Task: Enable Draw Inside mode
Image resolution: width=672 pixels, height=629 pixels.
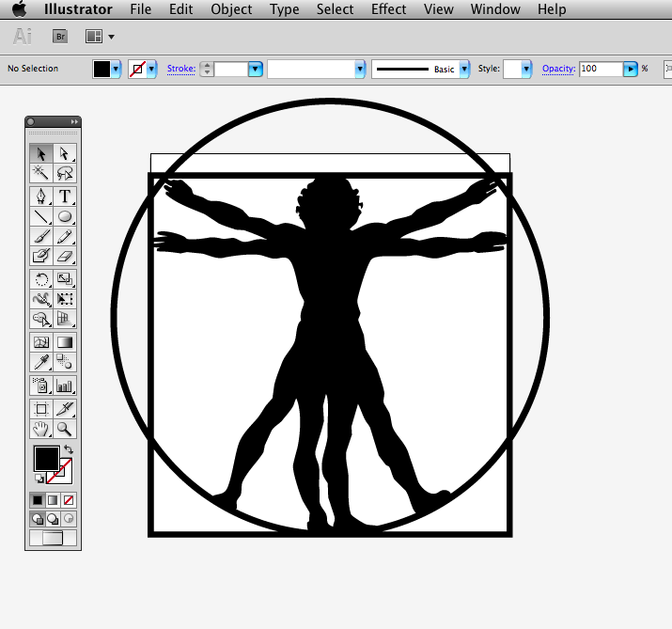Action: click(69, 519)
